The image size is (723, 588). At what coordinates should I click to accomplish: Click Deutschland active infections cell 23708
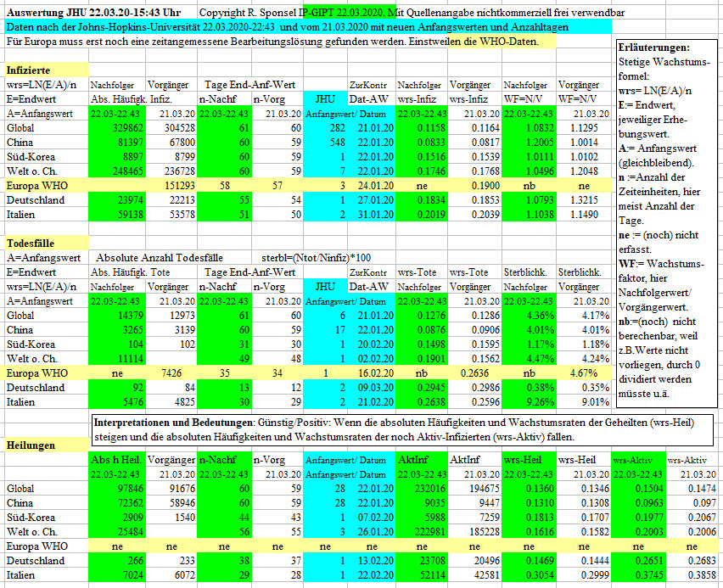(x=422, y=560)
